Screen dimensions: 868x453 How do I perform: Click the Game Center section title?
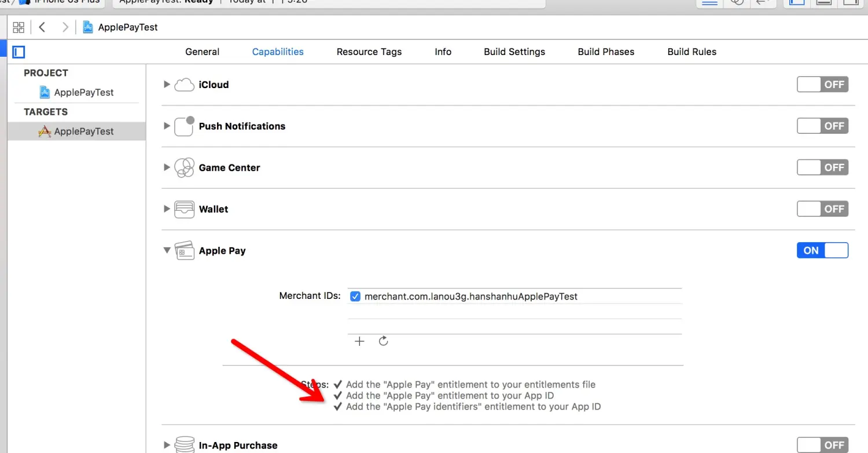tap(229, 167)
